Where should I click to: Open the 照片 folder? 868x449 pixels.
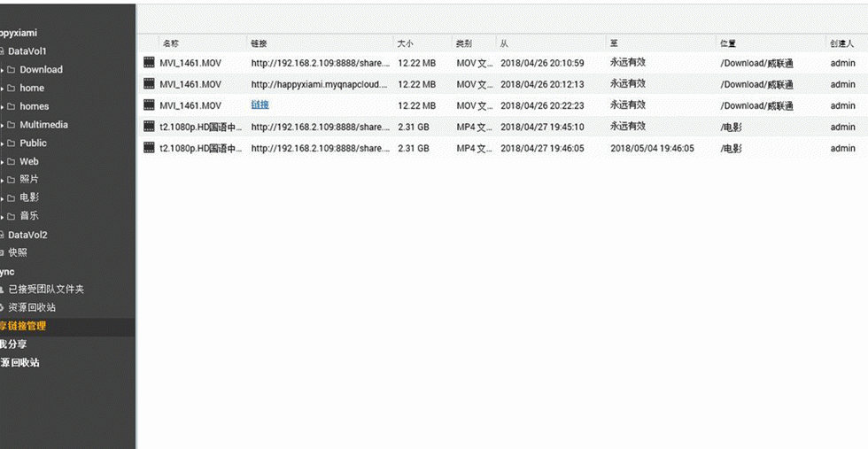[x=29, y=180]
